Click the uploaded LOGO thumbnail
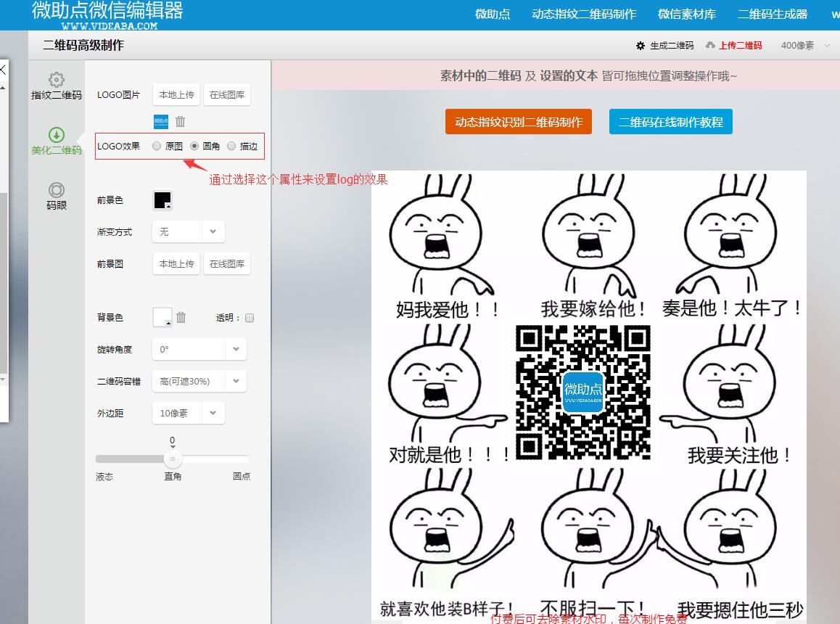Viewport: 840px width, 624px height. pos(161,122)
